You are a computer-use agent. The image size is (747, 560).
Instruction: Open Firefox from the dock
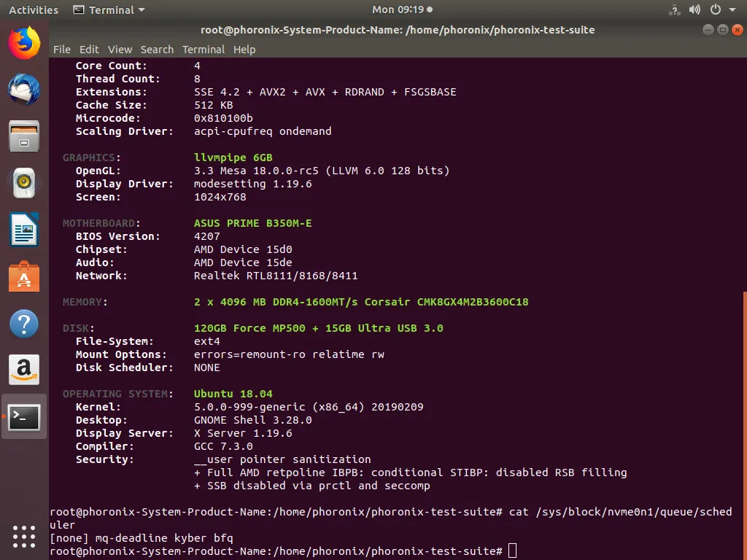tap(24, 43)
